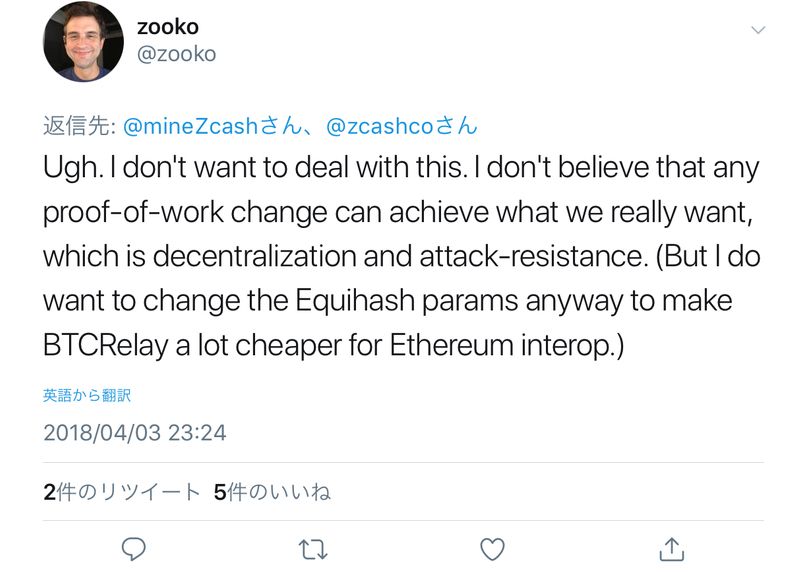View the 5件のいいね list
800x573 pixels.
272,492
